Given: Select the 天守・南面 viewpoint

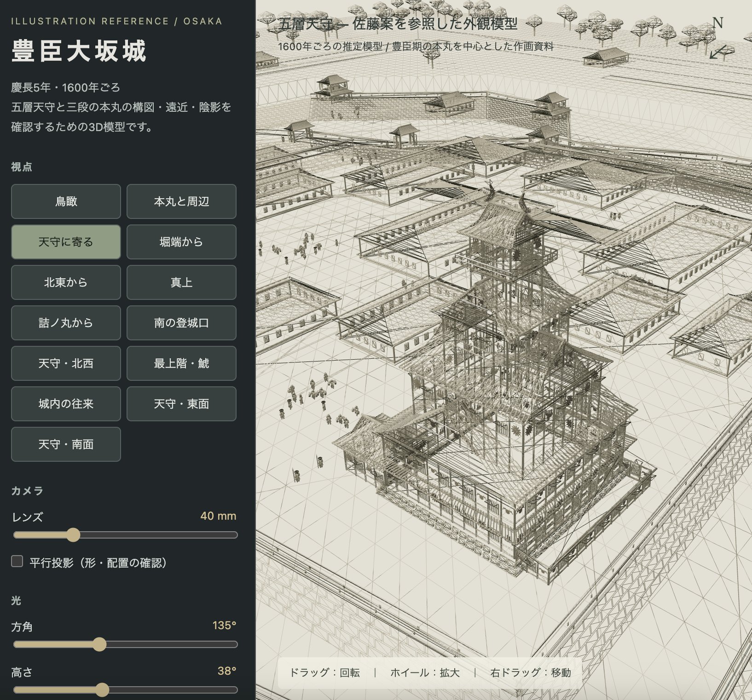Looking at the screenshot, I should coord(66,444).
